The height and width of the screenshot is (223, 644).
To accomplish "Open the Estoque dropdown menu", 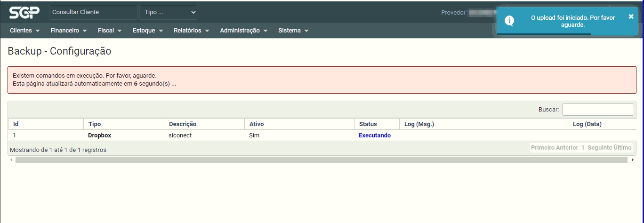I will point(148,31).
